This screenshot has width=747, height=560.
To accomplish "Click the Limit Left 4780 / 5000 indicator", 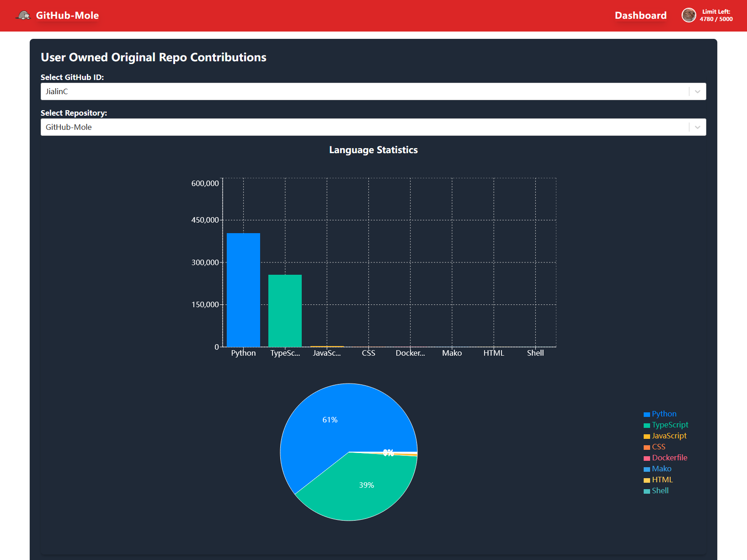I will pyautogui.click(x=716, y=16).
